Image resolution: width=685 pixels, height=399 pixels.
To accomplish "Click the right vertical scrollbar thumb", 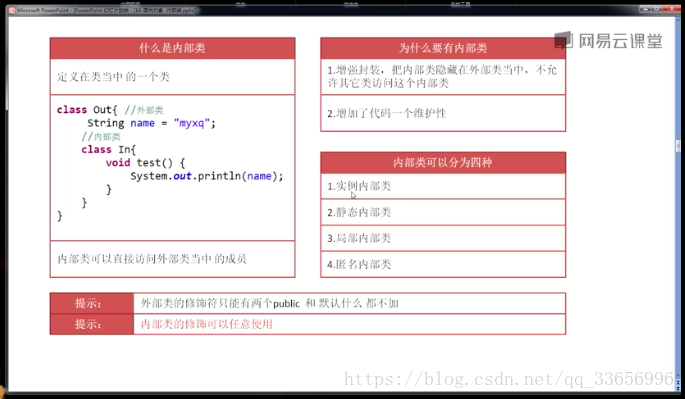I will click(x=678, y=146).
